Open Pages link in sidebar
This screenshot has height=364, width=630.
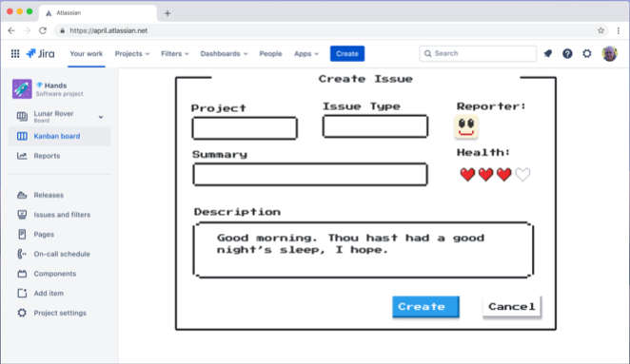coord(44,235)
